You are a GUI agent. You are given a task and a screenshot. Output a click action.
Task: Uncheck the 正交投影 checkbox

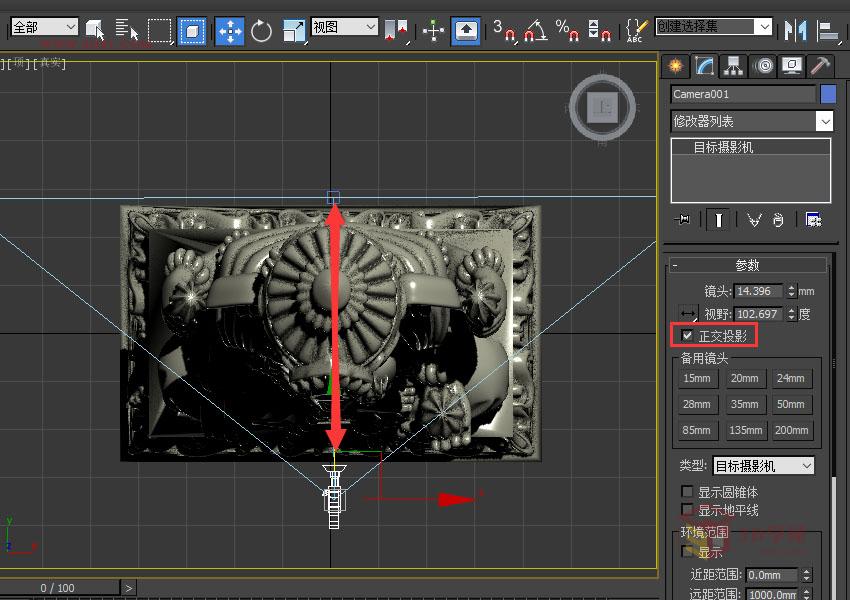pyautogui.click(x=686, y=335)
